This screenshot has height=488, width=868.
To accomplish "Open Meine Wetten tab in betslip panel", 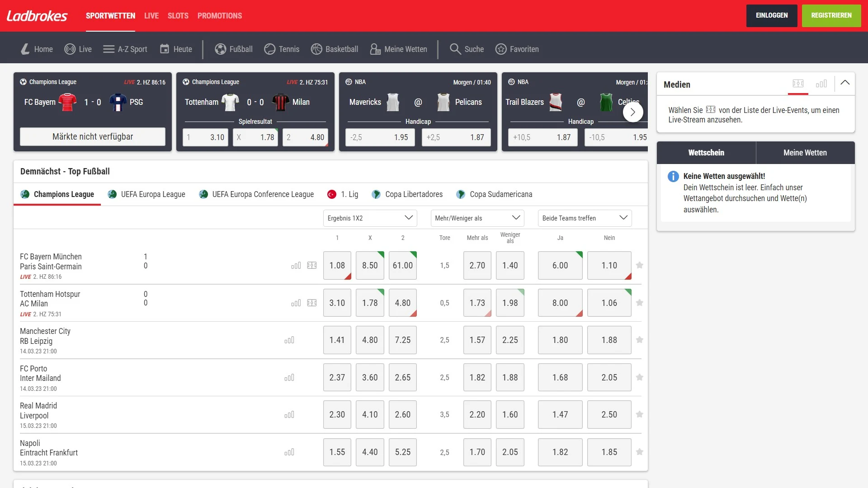I will click(x=805, y=153).
